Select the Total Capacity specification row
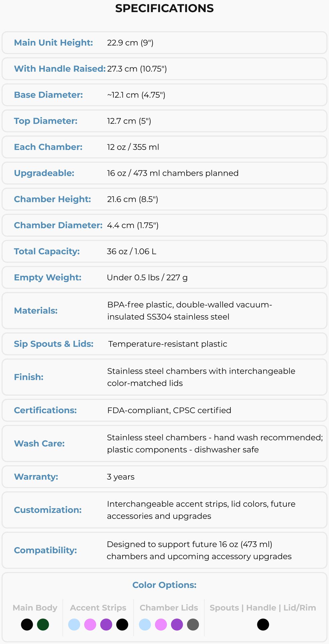Screen dimensions: 329x644 (x=164, y=251)
